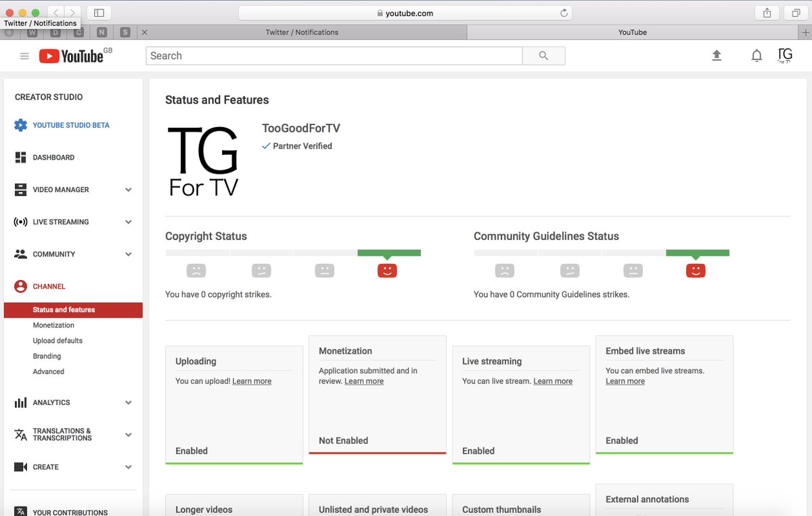Click the pinned W tab icon

32,32
